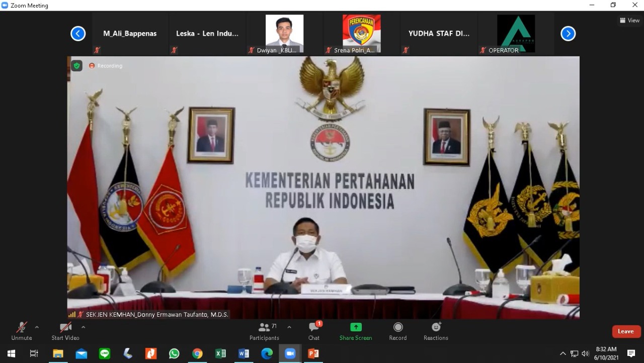Viewport: 644px width, 363px height.
Task: Open the Windows Start menu
Action: coord(11,353)
